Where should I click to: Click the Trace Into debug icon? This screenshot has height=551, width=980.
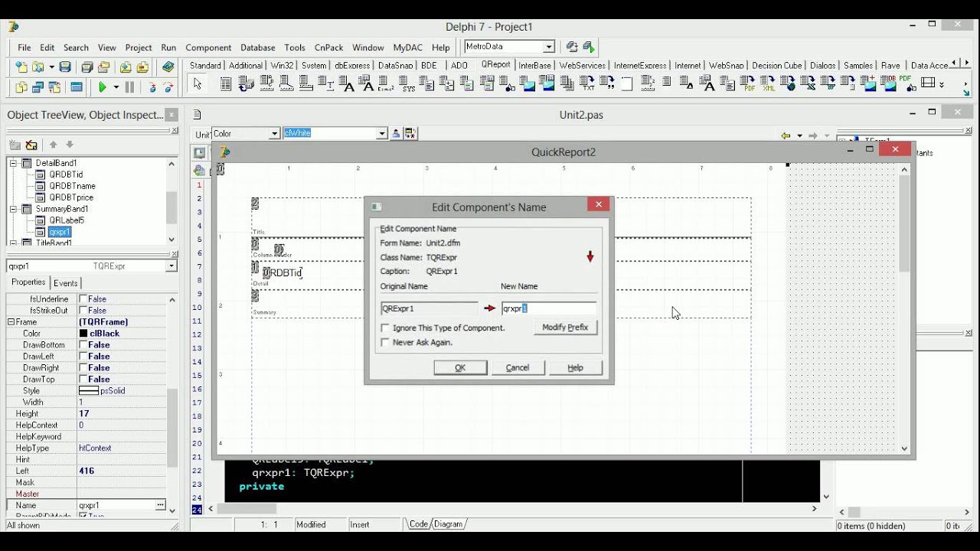pyautogui.click(x=152, y=87)
